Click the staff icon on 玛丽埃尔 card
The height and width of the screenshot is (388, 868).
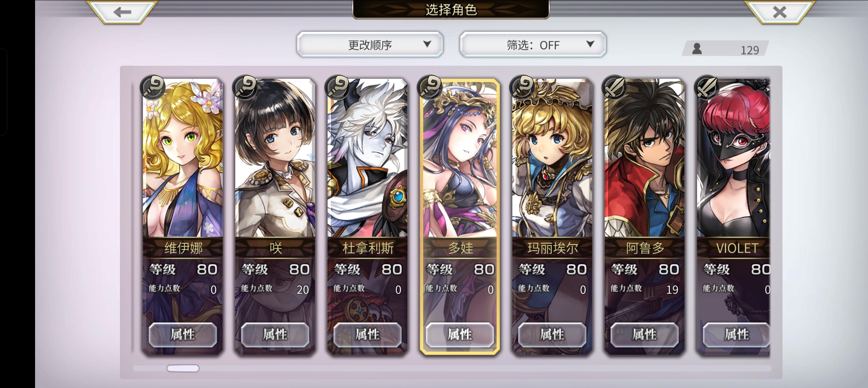point(522,87)
